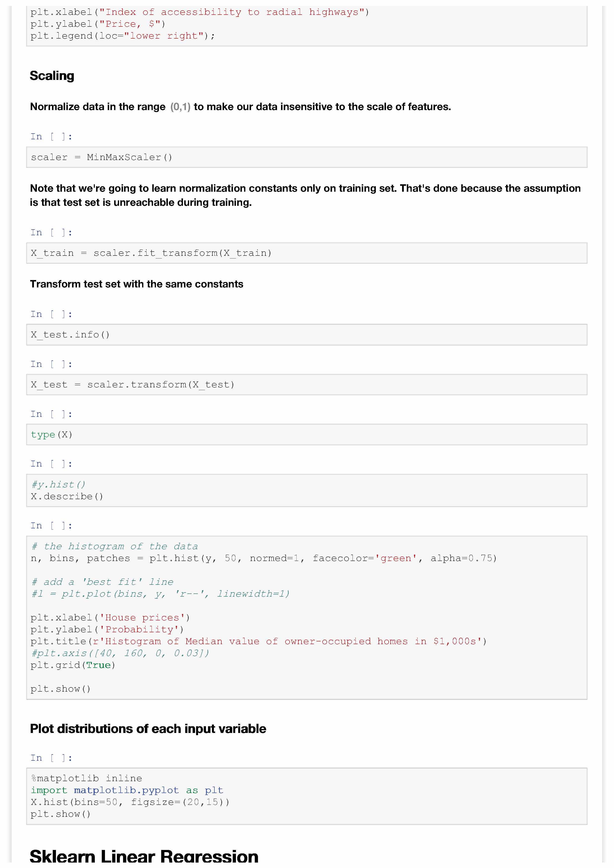Click the plt.hist histogram code line
Image resolution: width=614 pixels, height=868 pixels.
(264, 558)
